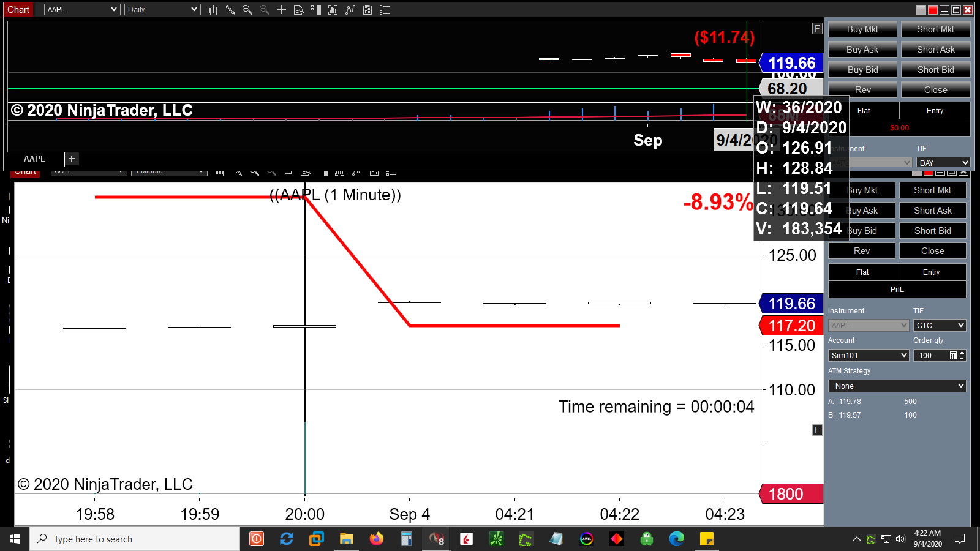Open the GTC TIF dropdown
980x551 pixels.
click(x=940, y=326)
